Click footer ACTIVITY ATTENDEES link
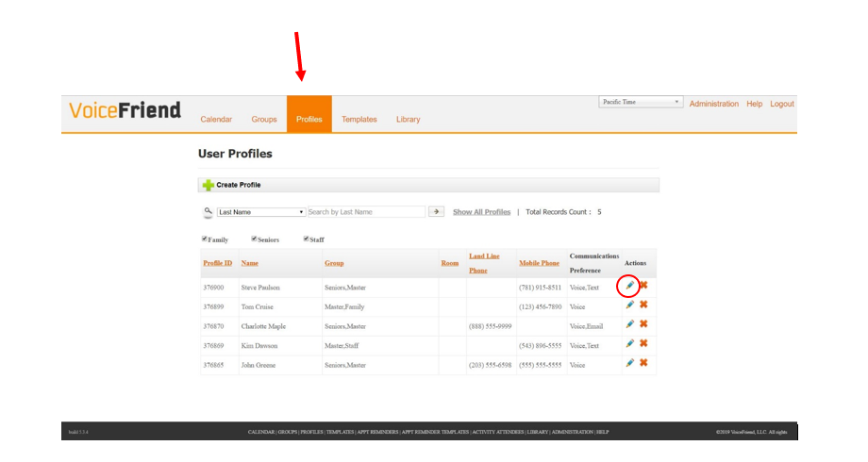 498,432
